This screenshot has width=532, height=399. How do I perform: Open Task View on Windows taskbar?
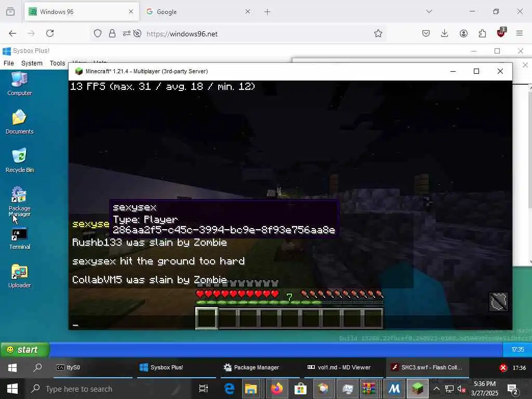(x=203, y=389)
